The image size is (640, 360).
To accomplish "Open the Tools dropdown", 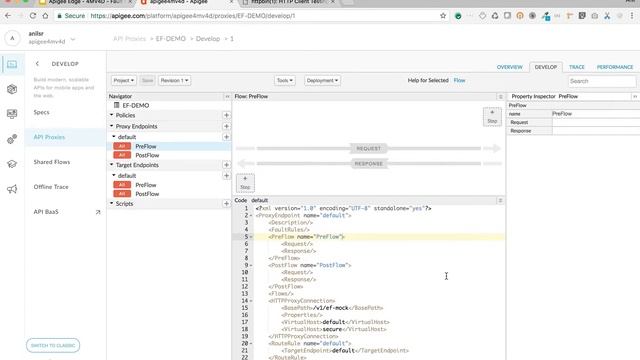I will pos(284,80).
